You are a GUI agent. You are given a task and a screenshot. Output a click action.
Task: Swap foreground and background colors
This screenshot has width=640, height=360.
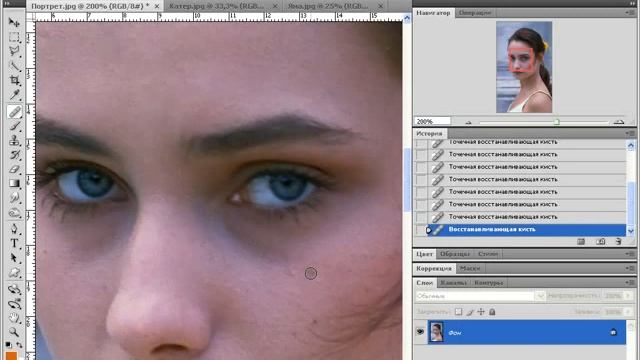[x=19, y=345]
